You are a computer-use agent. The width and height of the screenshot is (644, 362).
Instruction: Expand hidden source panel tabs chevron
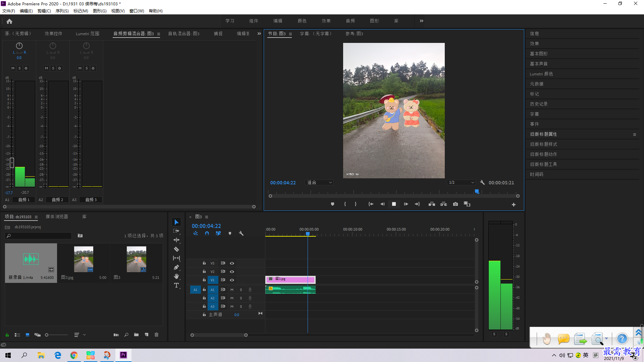click(259, 34)
